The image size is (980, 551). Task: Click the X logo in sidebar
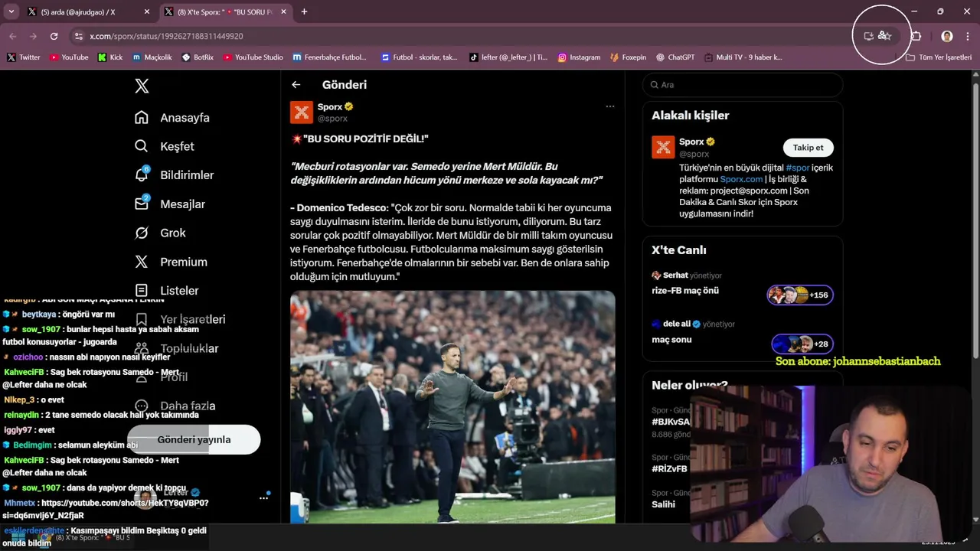142,86
